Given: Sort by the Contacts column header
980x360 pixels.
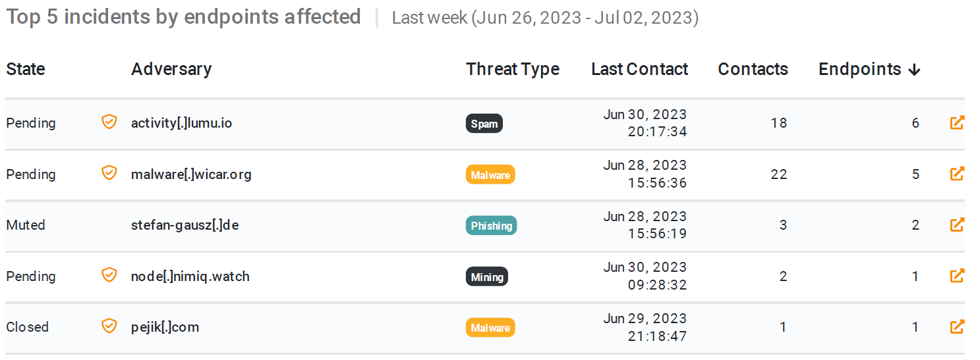Looking at the screenshot, I should pyautogui.click(x=753, y=69).
